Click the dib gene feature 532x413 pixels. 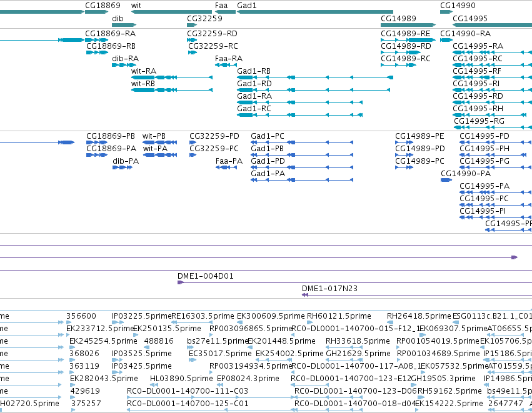click(124, 25)
